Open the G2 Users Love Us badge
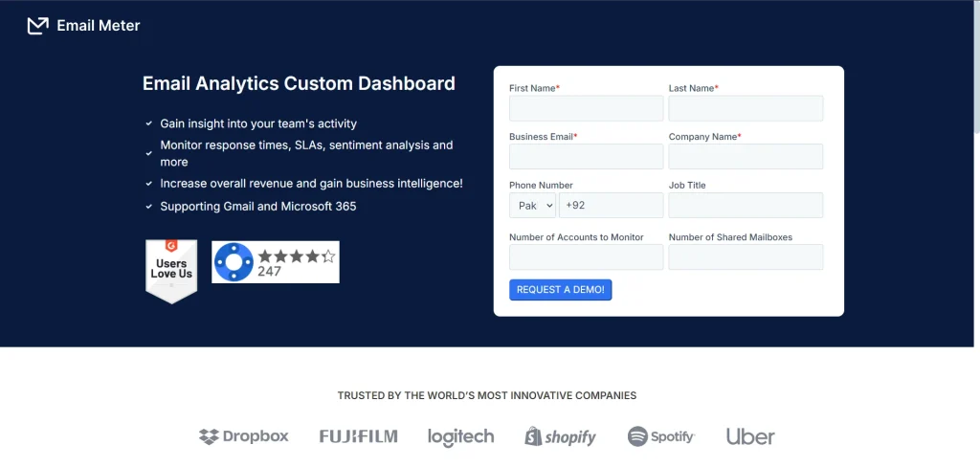Image resolution: width=980 pixels, height=467 pixels. [171, 272]
